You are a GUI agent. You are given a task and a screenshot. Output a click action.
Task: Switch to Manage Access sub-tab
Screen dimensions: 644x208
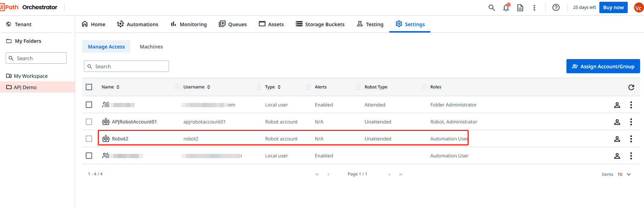point(106,46)
